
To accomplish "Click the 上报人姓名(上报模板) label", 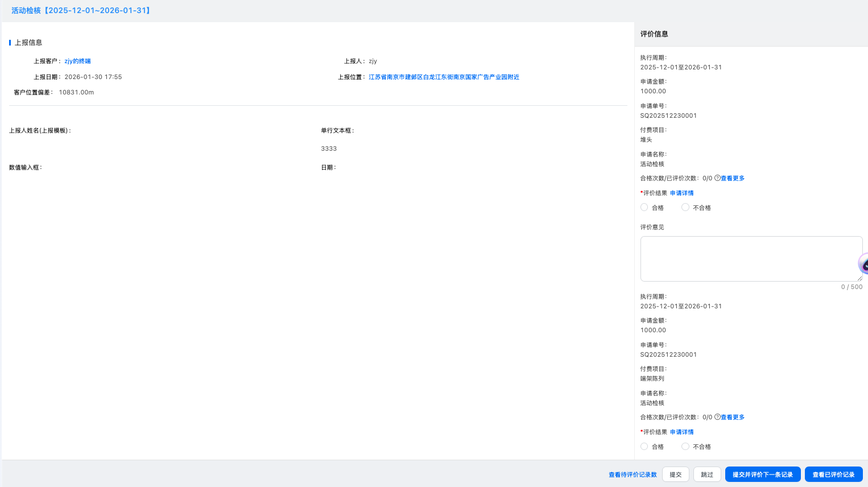I will coord(40,130).
